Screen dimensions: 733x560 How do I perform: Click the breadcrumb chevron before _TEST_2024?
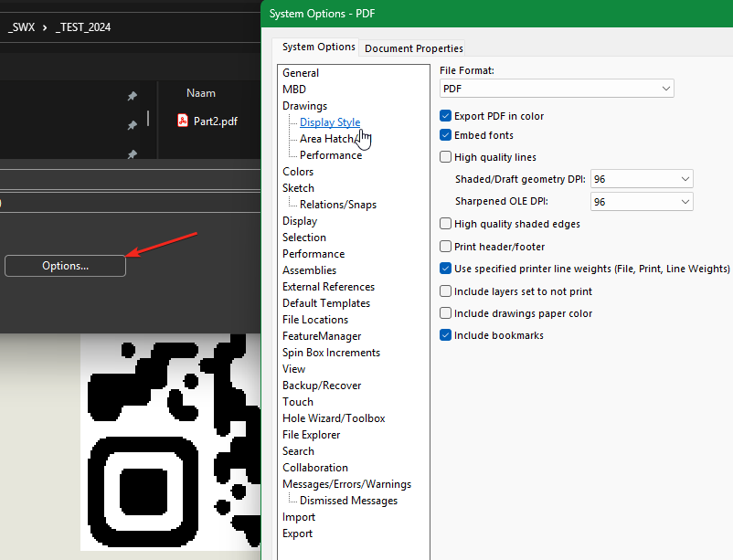[x=43, y=27]
